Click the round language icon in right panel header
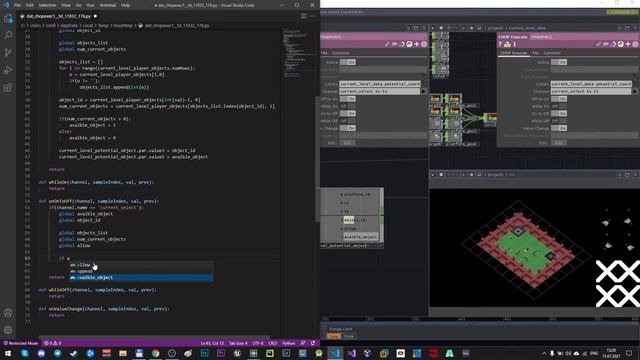Viewport: 640px width, 360px height. [x=620, y=44]
